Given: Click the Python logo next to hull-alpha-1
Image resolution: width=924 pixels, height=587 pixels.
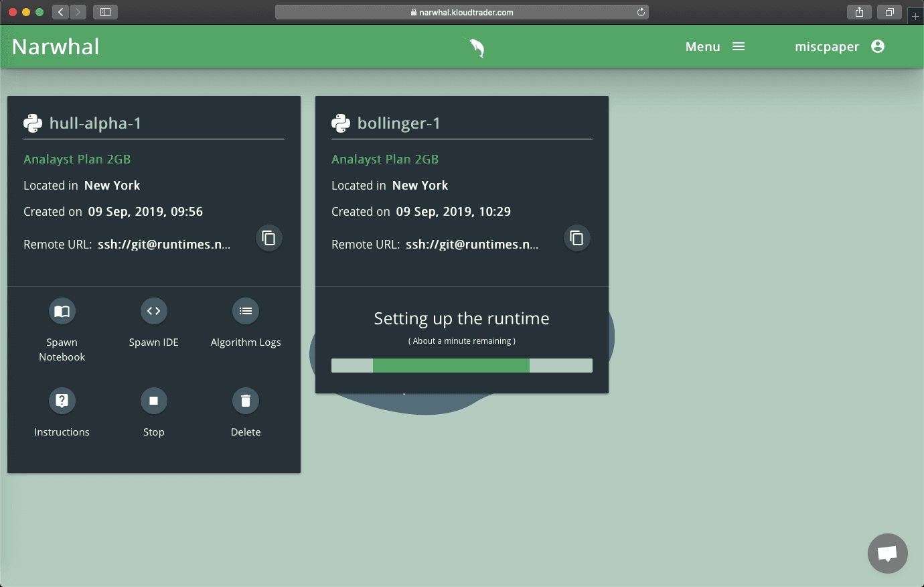Looking at the screenshot, I should pyautogui.click(x=33, y=123).
